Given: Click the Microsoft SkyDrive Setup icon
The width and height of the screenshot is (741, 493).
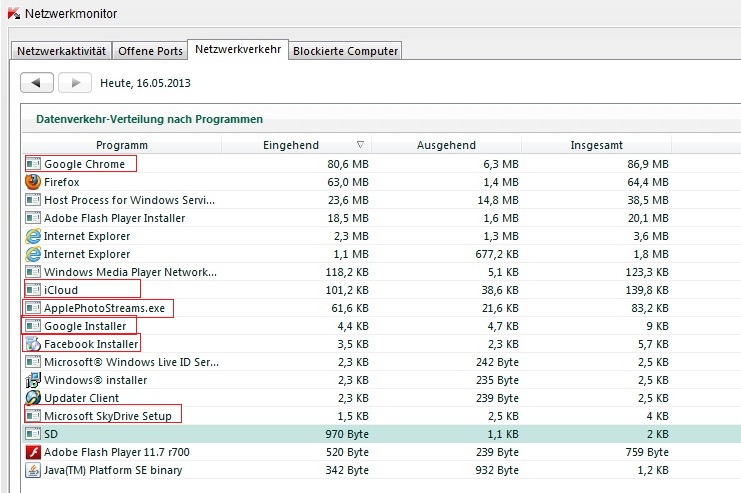Looking at the screenshot, I should (33, 416).
